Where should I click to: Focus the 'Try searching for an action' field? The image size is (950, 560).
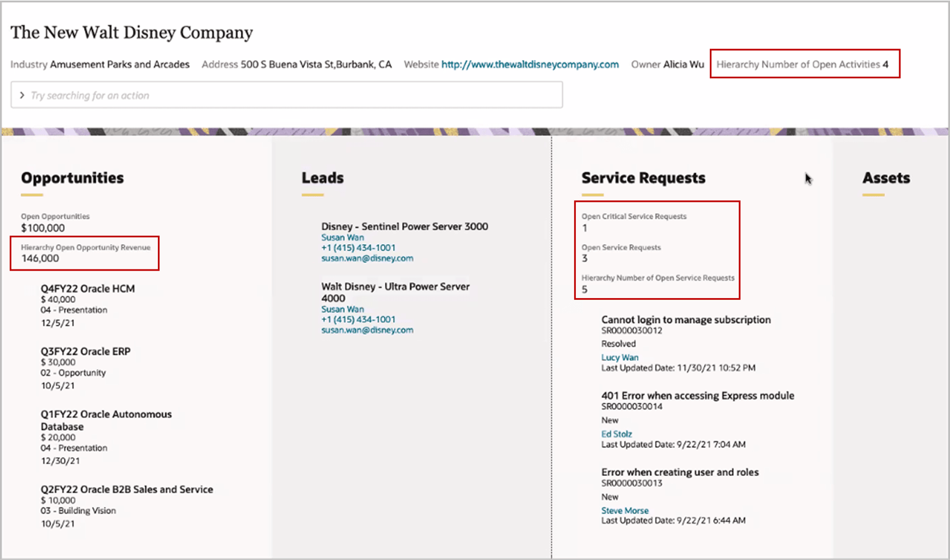[x=287, y=95]
